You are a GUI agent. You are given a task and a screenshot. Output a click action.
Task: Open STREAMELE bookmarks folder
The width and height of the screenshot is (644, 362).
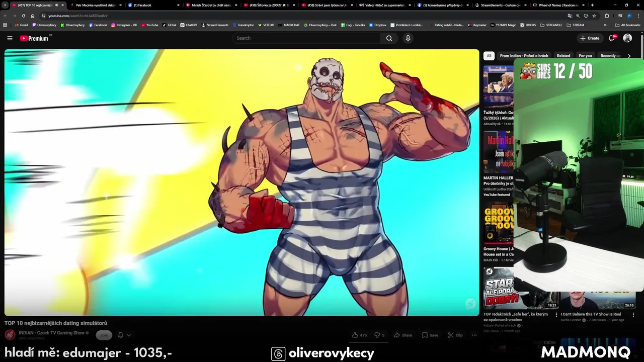[x=551, y=25]
